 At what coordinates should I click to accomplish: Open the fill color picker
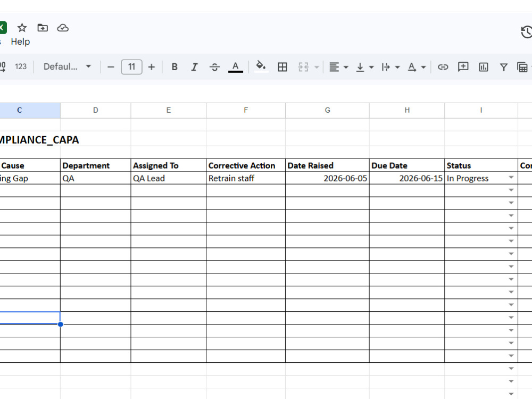(x=261, y=66)
